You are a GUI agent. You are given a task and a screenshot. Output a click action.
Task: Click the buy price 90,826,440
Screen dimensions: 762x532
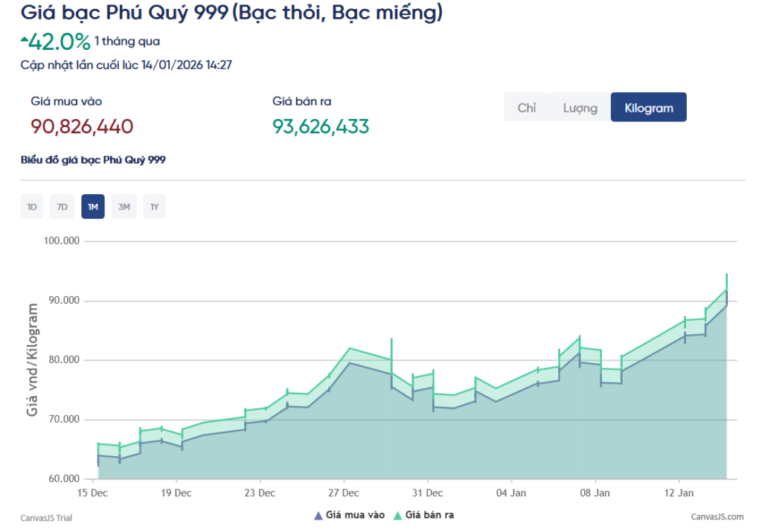pos(82,126)
